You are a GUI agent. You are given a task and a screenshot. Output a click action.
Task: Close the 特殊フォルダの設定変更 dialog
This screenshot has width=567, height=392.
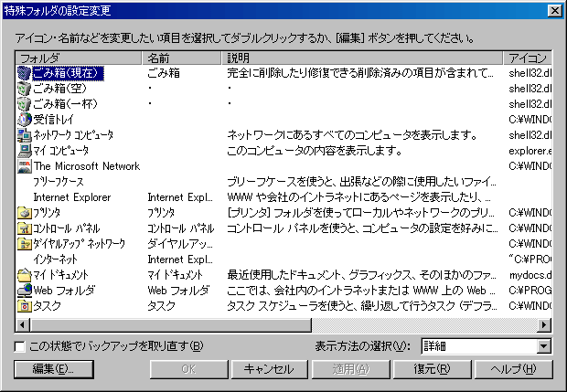pyautogui.click(x=555, y=11)
